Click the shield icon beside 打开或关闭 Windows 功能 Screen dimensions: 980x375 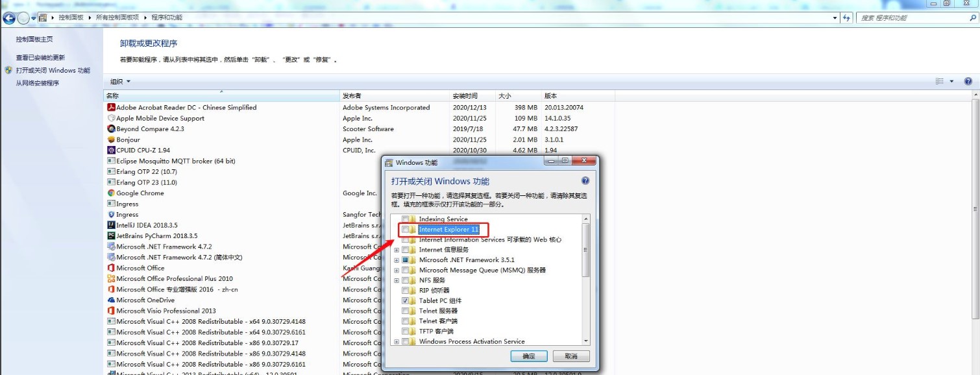click(8, 70)
